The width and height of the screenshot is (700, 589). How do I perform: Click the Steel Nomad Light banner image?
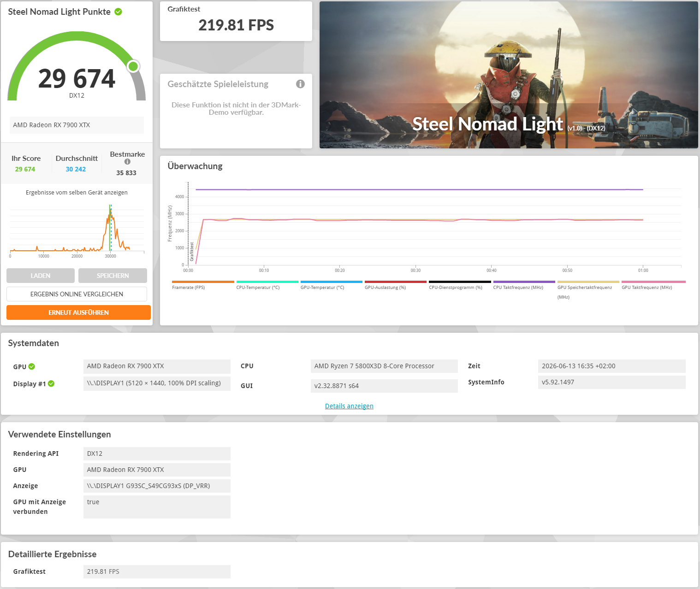click(x=509, y=75)
